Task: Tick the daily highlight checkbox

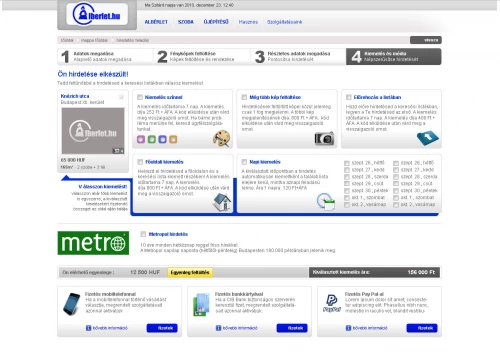Action: point(244,162)
